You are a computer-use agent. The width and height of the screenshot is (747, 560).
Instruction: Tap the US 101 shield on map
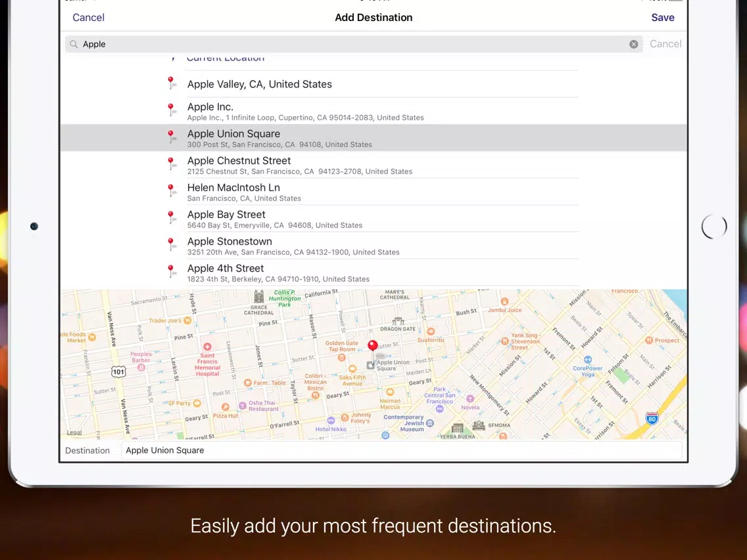tap(118, 371)
